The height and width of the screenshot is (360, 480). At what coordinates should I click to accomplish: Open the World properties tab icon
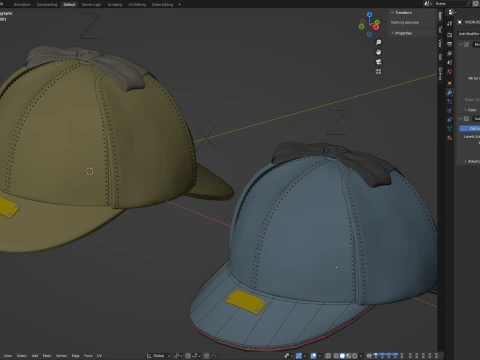(x=450, y=72)
